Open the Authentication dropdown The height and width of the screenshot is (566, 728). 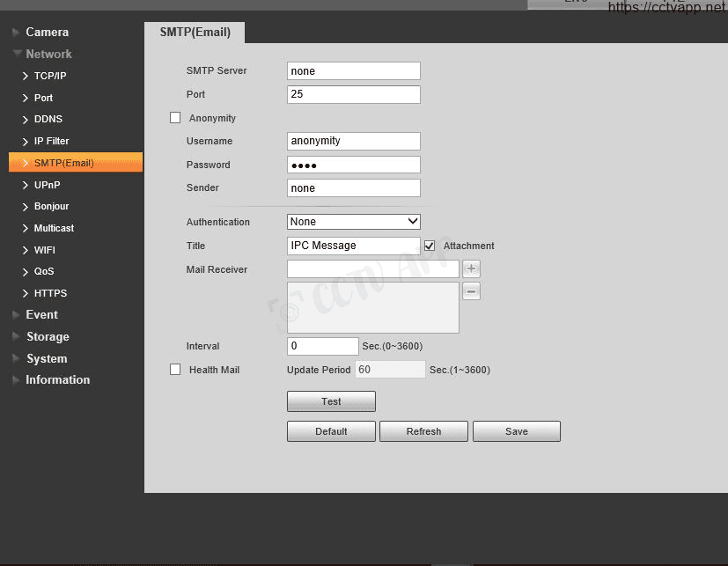pos(353,222)
